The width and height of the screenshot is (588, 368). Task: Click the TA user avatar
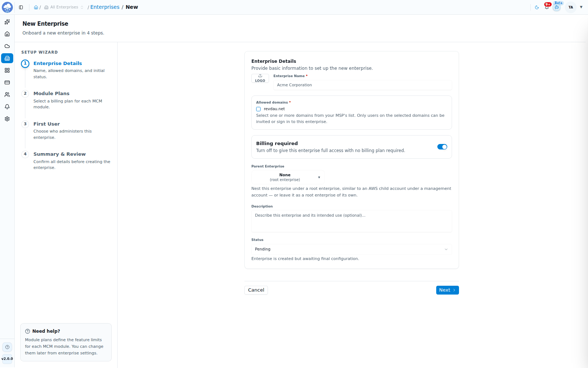(571, 7)
